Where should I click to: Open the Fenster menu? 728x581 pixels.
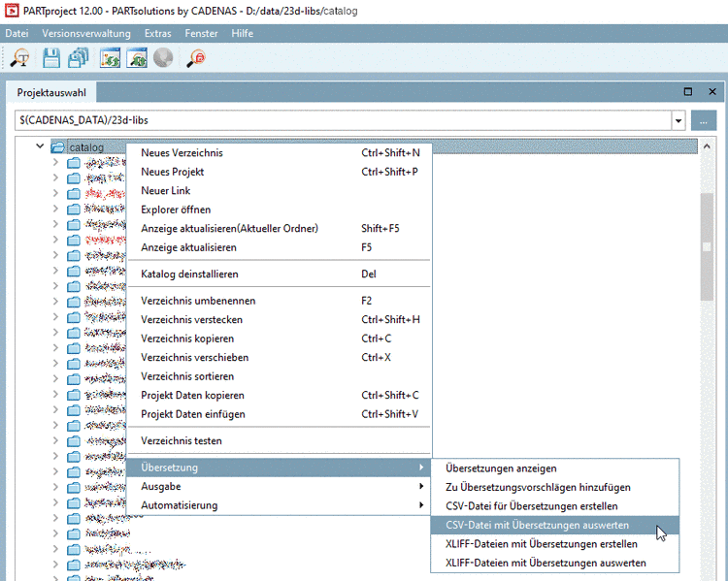pos(201,33)
